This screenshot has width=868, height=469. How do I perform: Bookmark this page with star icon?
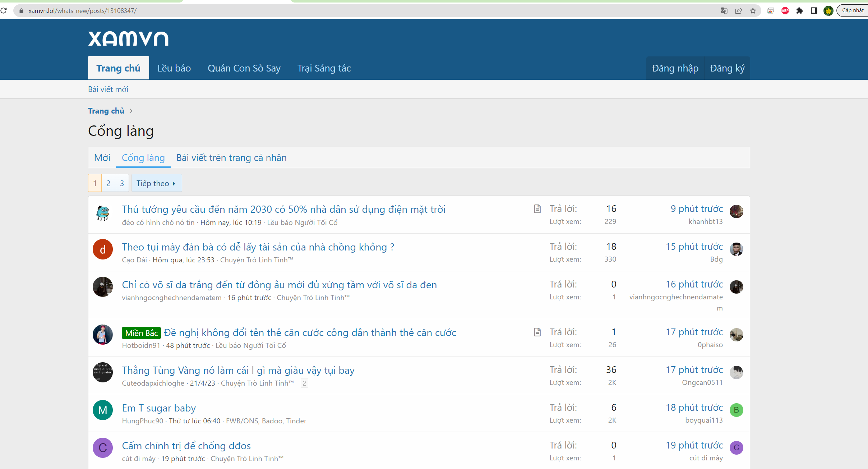tap(753, 10)
